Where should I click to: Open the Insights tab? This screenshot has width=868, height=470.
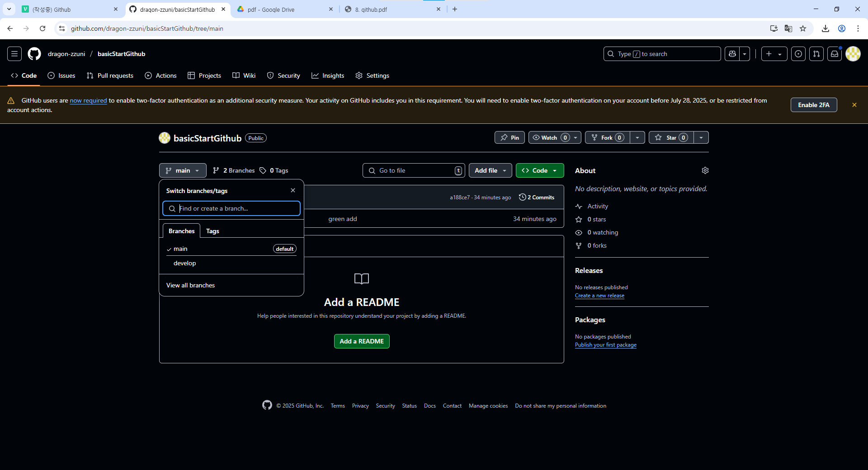[328, 75]
